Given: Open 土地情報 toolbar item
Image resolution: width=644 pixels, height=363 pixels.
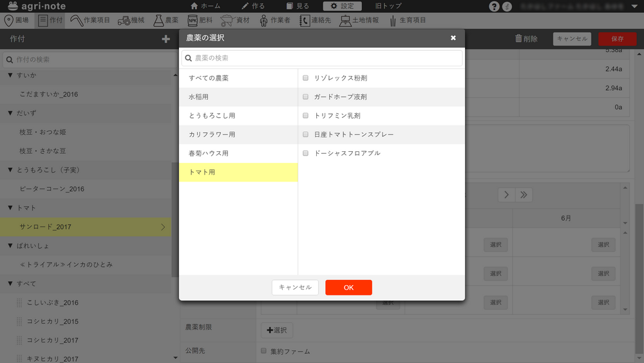Looking at the screenshot, I should click(359, 20).
